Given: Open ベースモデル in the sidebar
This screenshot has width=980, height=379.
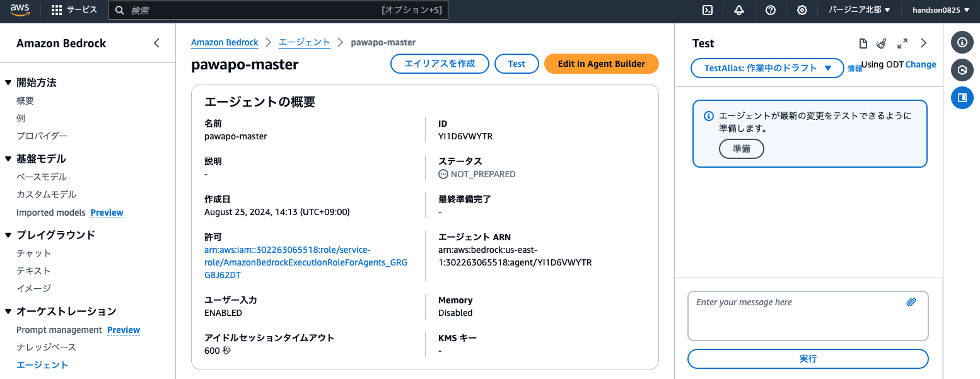Looking at the screenshot, I should [42, 177].
